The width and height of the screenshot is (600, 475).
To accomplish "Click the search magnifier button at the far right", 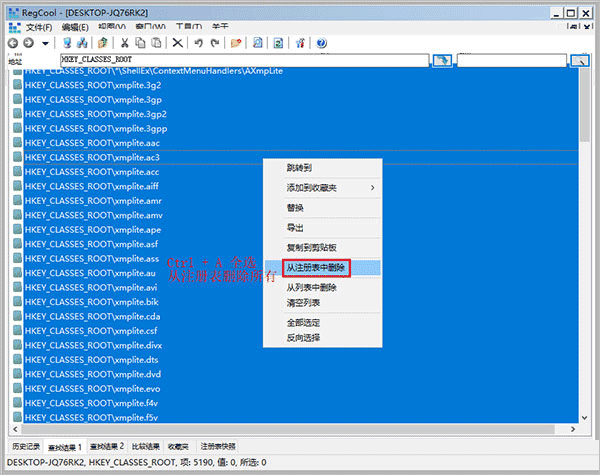I will pyautogui.click(x=580, y=60).
